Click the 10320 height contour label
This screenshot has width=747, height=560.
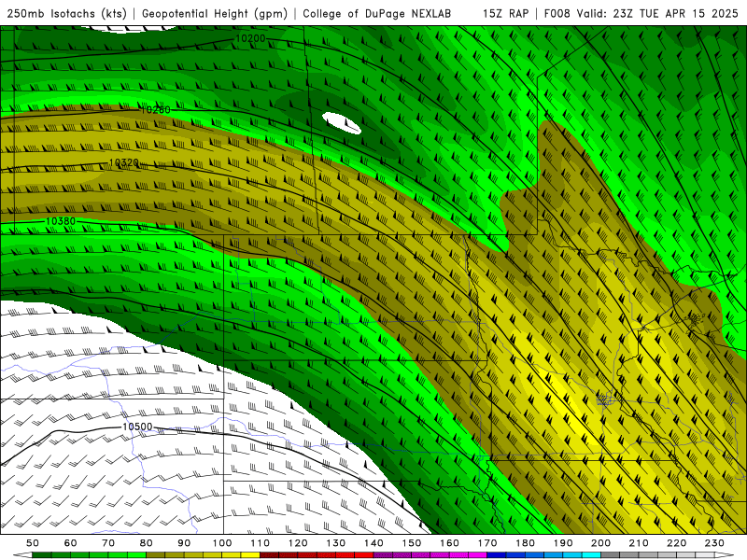tap(124, 162)
